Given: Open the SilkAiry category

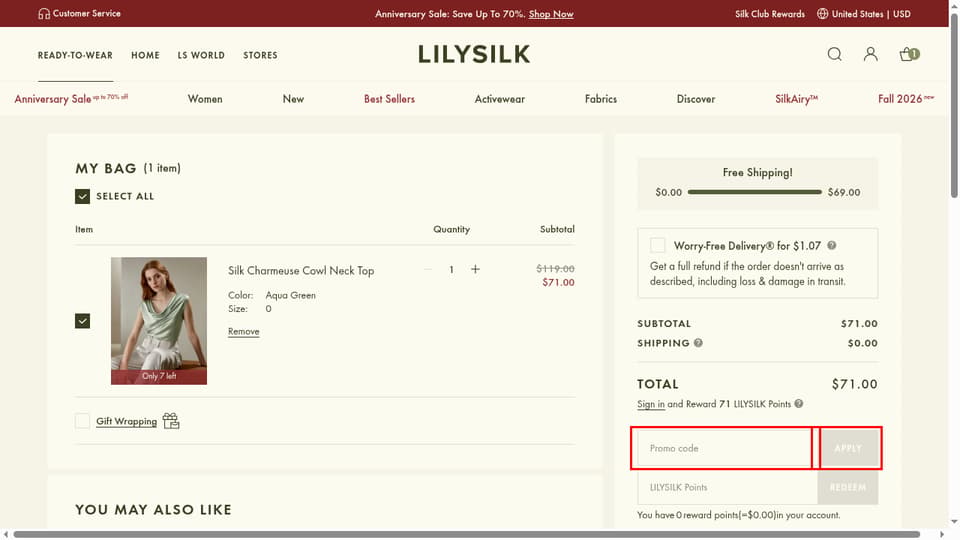Looking at the screenshot, I should tap(797, 99).
